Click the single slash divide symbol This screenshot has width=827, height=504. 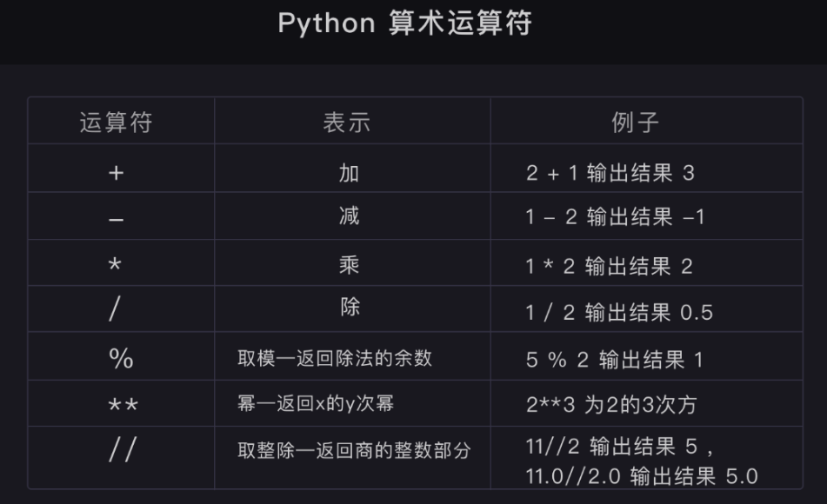click(x=114, y=312)
